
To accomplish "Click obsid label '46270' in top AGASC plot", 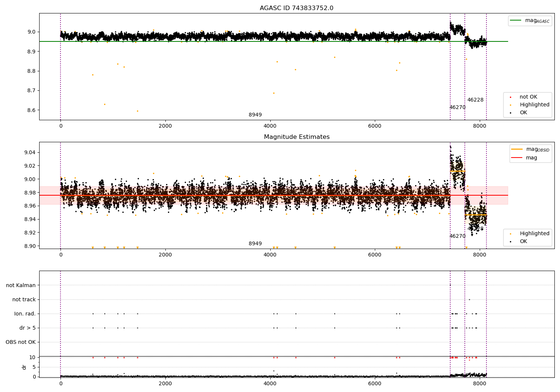I will point(457,108).
